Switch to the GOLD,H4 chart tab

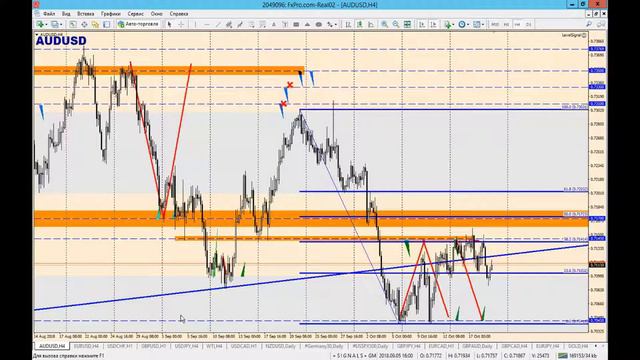578,346
